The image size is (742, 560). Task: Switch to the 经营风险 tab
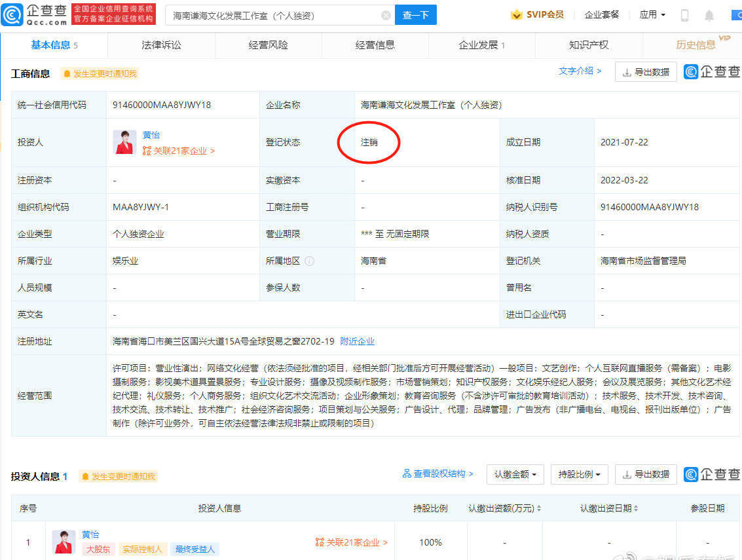point(269,45)
